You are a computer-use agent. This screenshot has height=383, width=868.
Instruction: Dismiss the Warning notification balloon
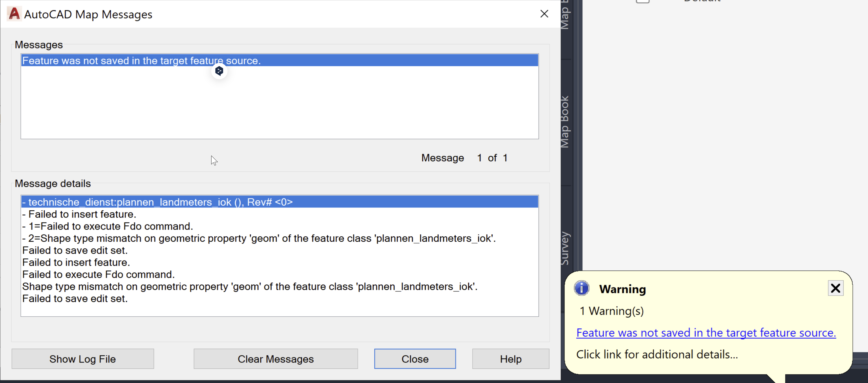tap(836, 288)
